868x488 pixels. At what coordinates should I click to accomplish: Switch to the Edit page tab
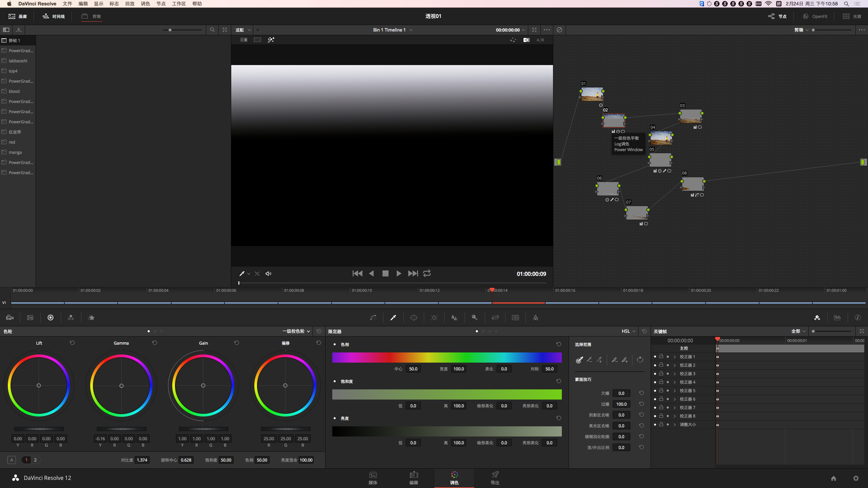coord(414,478)
